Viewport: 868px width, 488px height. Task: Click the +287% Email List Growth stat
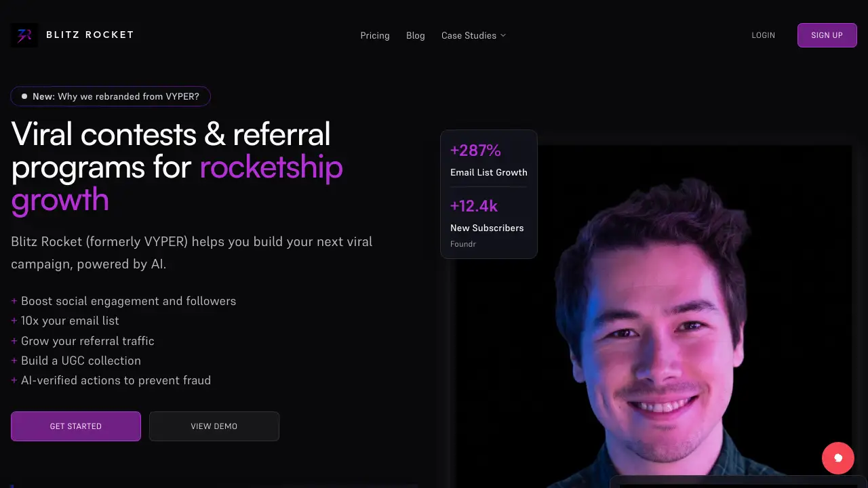(x=489, y=160)
